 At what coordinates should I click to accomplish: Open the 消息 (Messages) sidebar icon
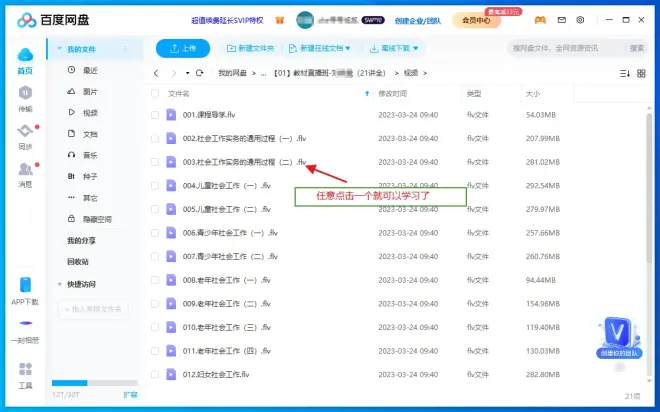(x=24, y=175)
